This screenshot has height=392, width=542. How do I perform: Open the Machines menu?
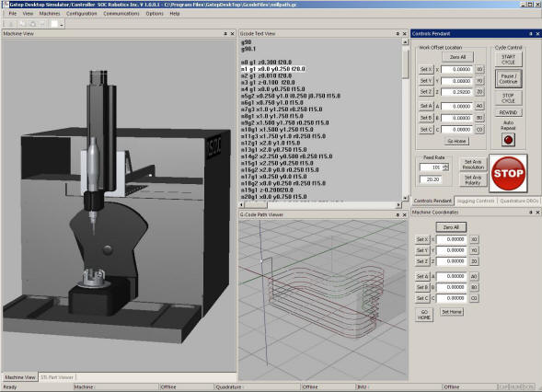coord(50,14)
